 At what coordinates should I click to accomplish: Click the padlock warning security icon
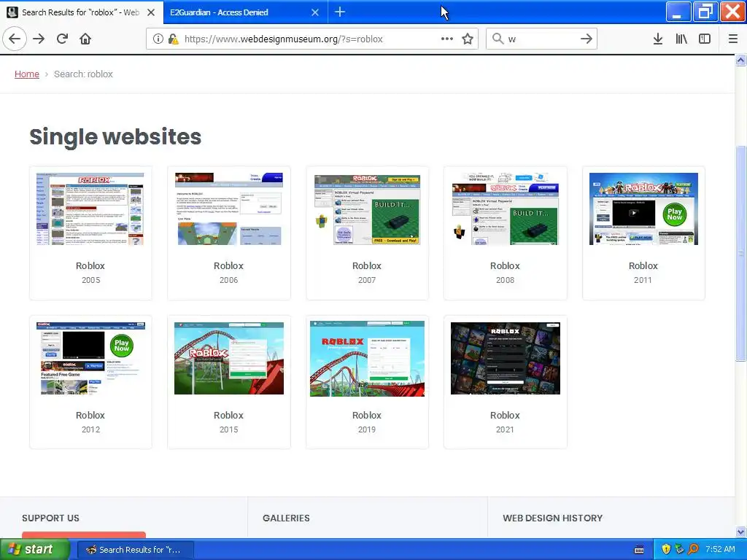click(173, 39)
